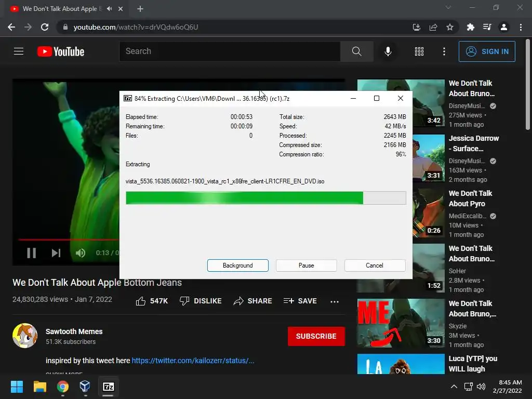Screen dimensions: 532x399
Task: Skip to the next video
Action: tap(56, 253)
